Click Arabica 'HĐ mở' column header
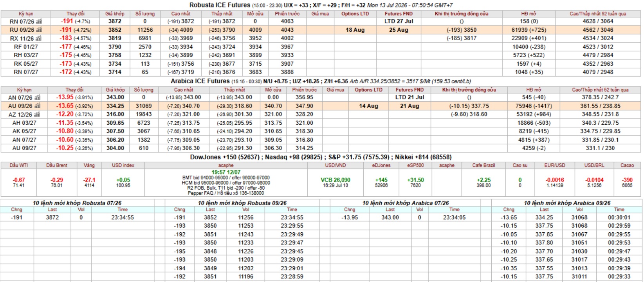The width and height of the screenshot is (644, 282). pos(534,90)
